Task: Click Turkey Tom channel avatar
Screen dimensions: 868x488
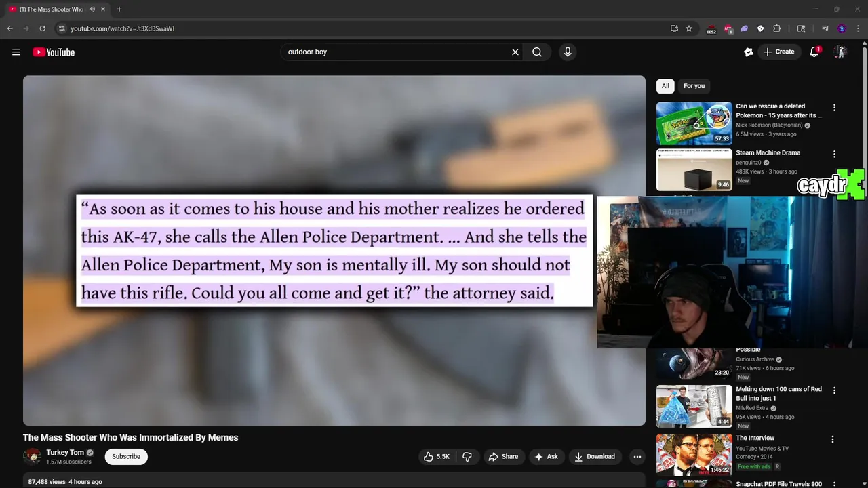Action: click(x=32, y=457)
